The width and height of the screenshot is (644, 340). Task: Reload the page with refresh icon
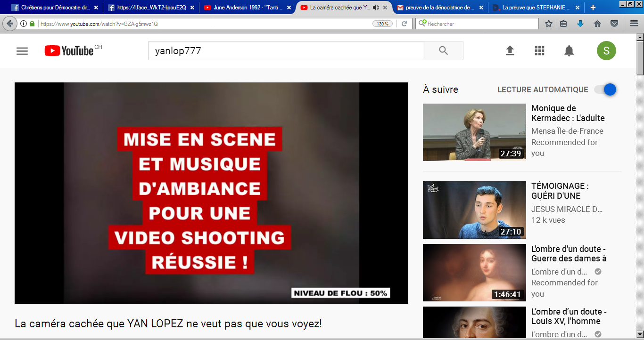click(x=404, y=24)
